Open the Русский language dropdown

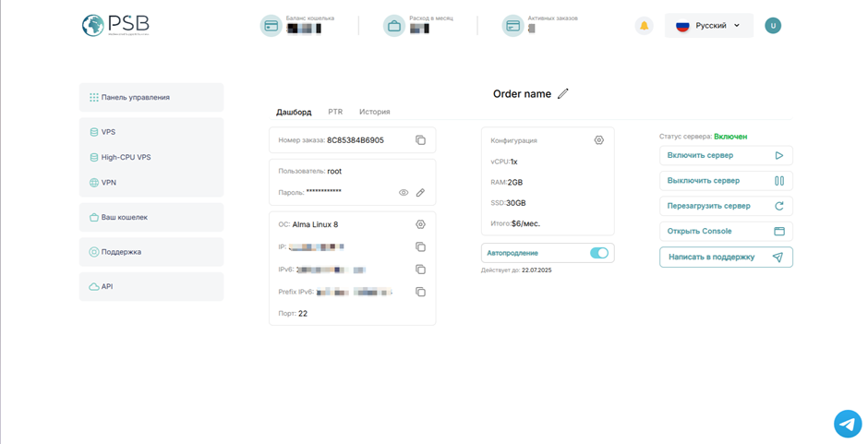tap(708, 26)
